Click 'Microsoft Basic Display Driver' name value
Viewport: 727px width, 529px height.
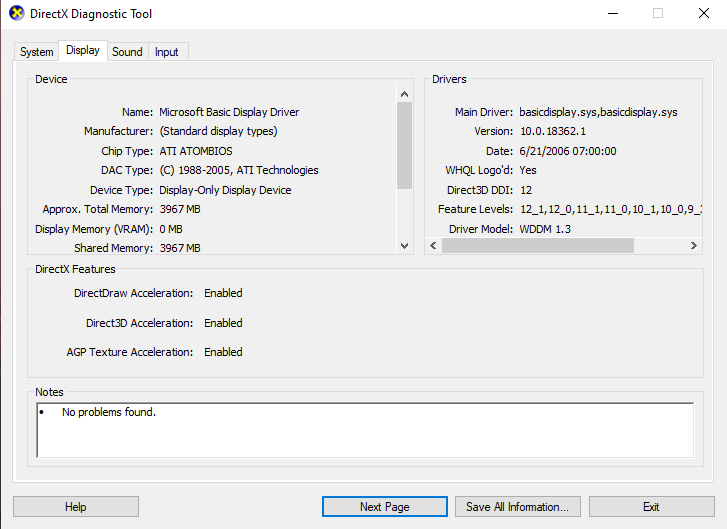point(229,112)
